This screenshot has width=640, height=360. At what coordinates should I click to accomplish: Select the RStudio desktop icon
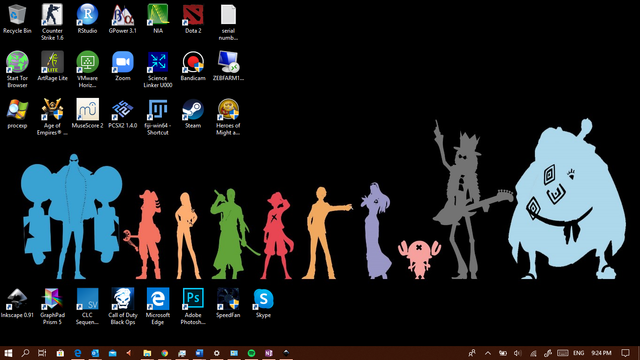coord(87,19)
